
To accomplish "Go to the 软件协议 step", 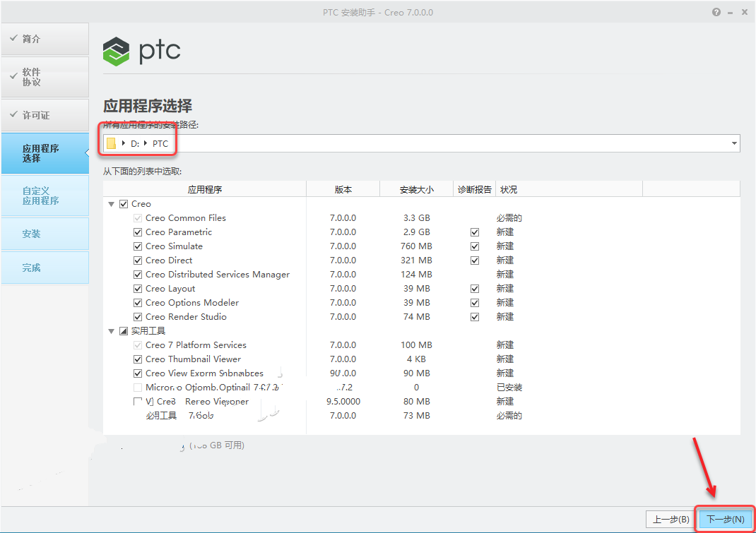I will click(x=45, y=77).
